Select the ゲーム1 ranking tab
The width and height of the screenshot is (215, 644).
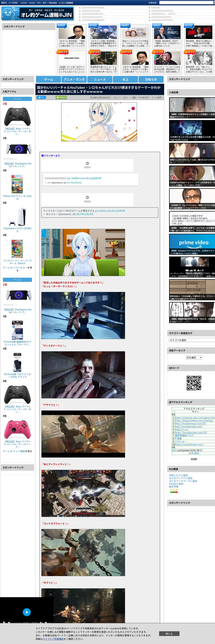17,99
